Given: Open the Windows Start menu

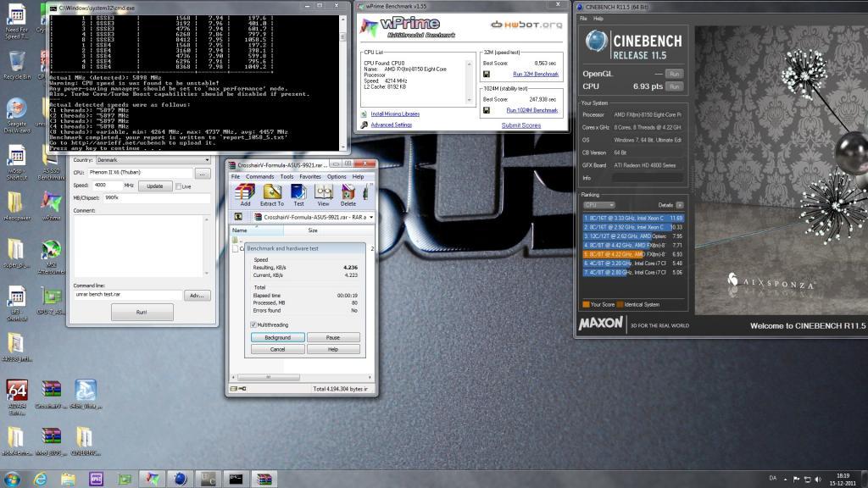Looking at the screenshot, I should coord(12,479).
